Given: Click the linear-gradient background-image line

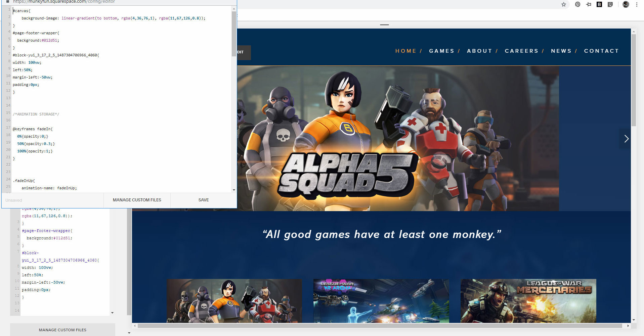Looking at the screenshot, I should click(114, 18).
